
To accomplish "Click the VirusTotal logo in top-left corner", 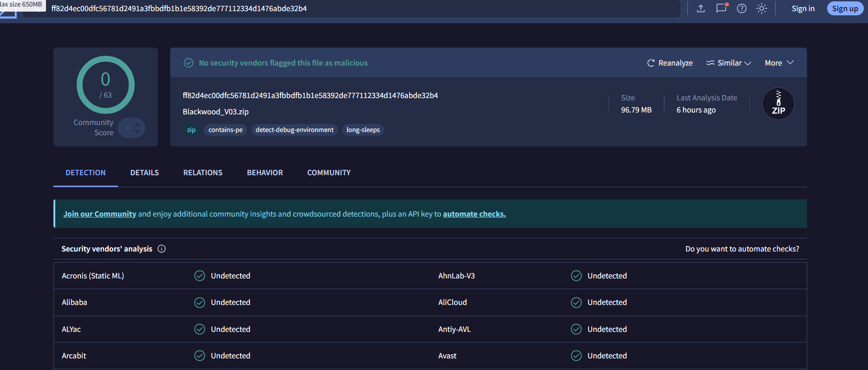I will click(x=8, y=13).
